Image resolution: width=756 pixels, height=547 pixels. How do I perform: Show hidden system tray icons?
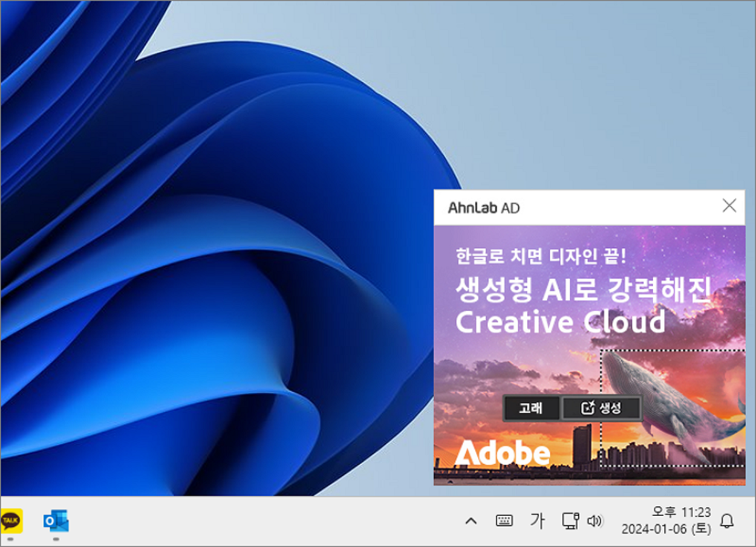(x=471, y=520)
